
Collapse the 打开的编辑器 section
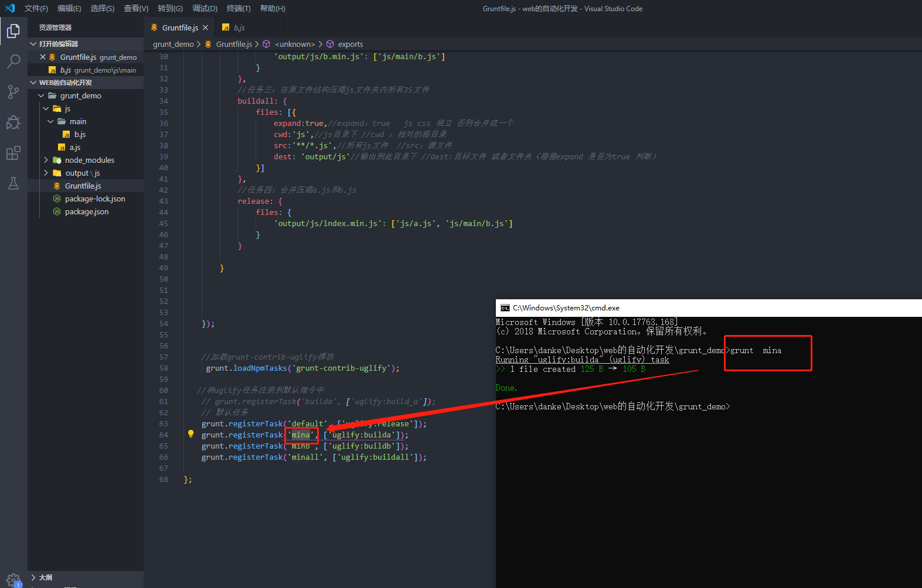pyautogui.click(x=86, y=44)
